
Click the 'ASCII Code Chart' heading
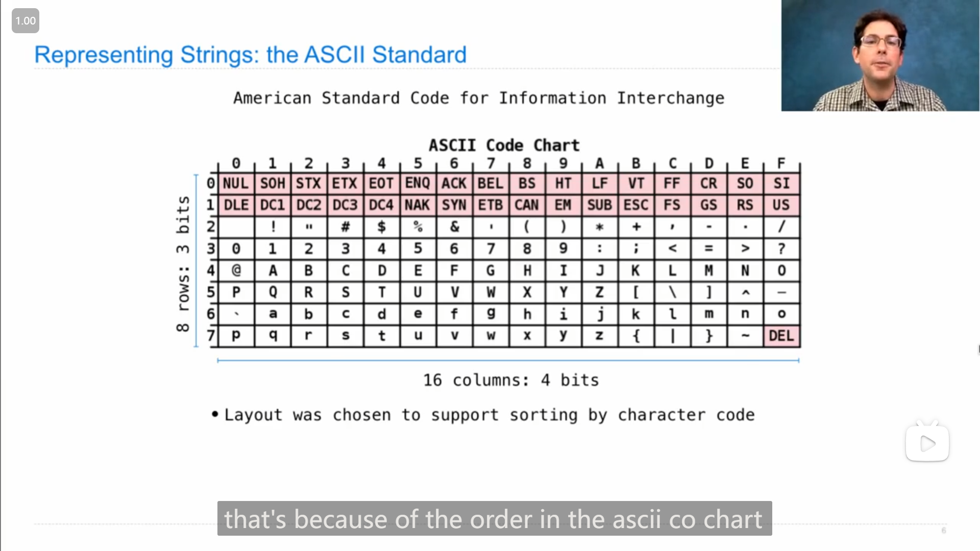tap(504, 145)
